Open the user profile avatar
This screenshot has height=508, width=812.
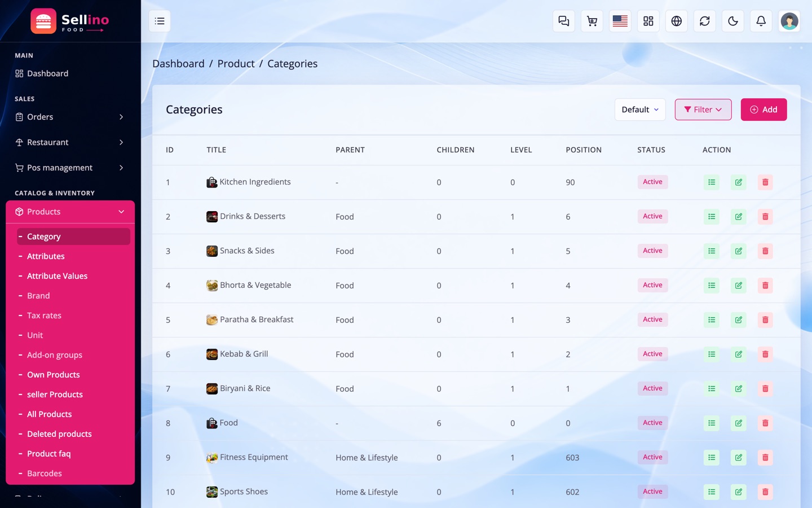point(789,21)
